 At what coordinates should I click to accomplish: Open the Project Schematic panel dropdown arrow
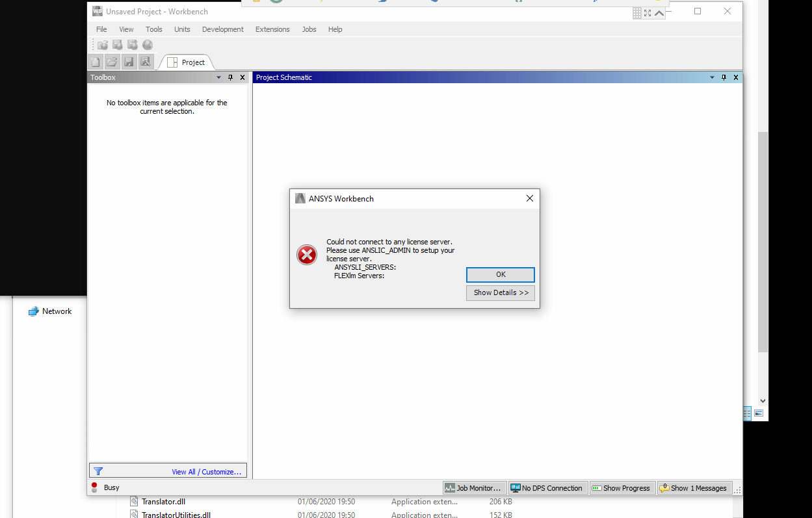pos(712,77)
